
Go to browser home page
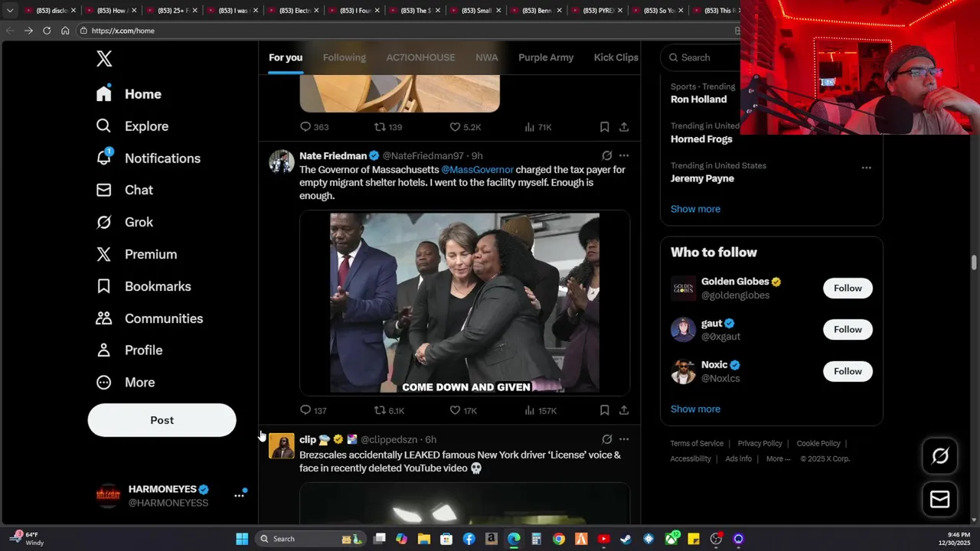[x=65, y=31]
